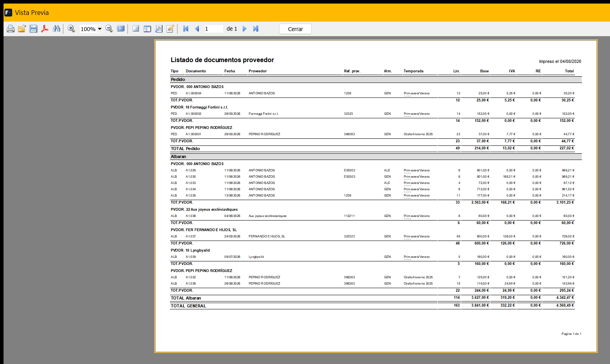Click the 'Temporada' column header
The width and height of the screenshot is (610, 364).
pos(414,71)
